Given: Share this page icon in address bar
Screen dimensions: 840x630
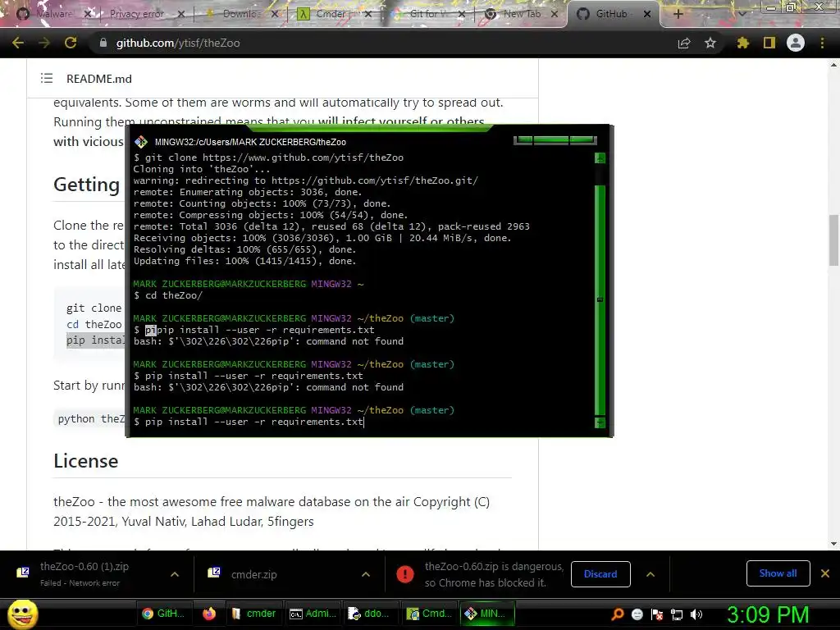Looking at the screenshot, I should click(x=684, y=43).
